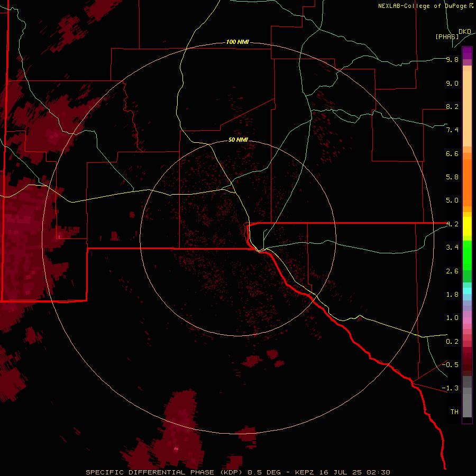Click the 9.8 value on the color scale
This screenshot has height=476, width=476.
click(x=452, y=59)
